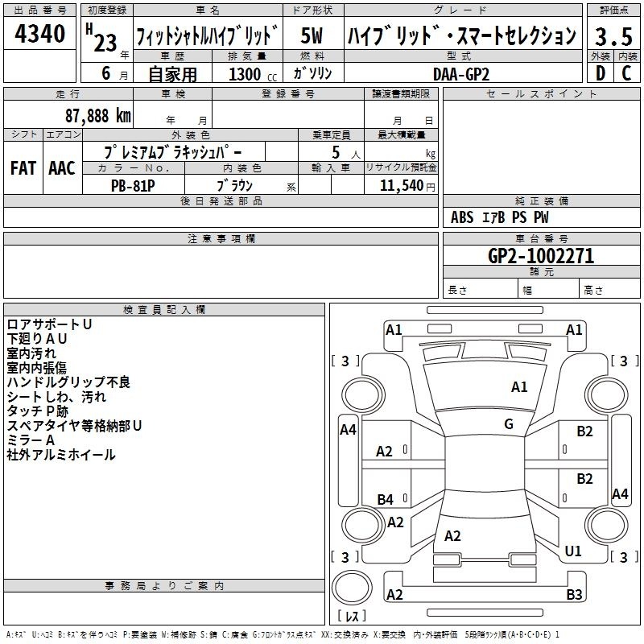Click the lot number 4340
This screenshot has height=644, width=644.
[x=40, y=35]
